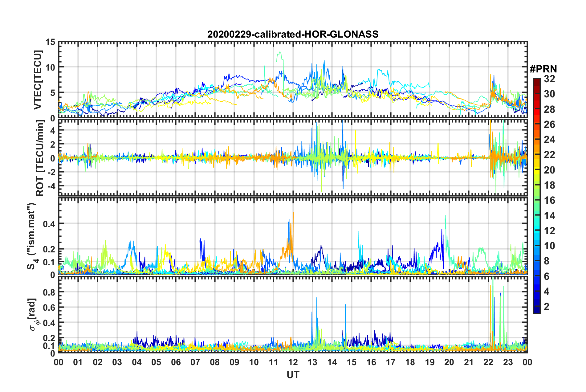Click x-axis tick label 08
The height and width of the screenshot is (392, 586).
coord(215,362)
